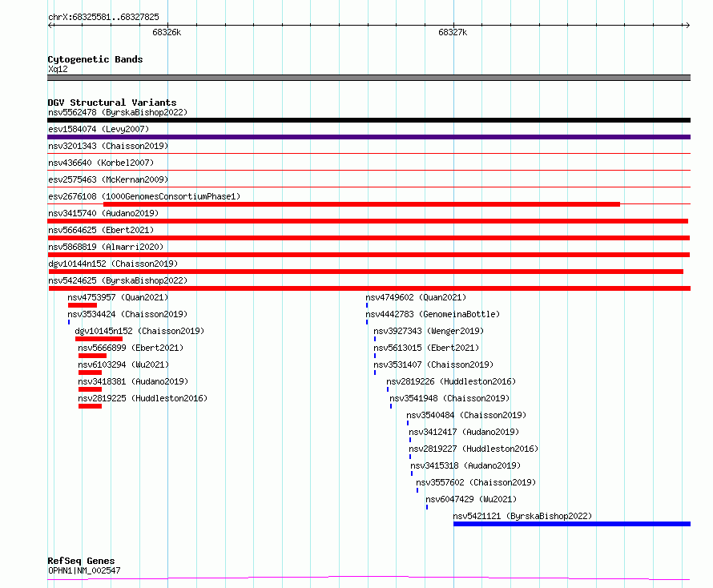The height and width of the screenshot is (588, 713).
Task: Open variant nsv2819227 (Huddleston2016)
Action: (473, 449)
